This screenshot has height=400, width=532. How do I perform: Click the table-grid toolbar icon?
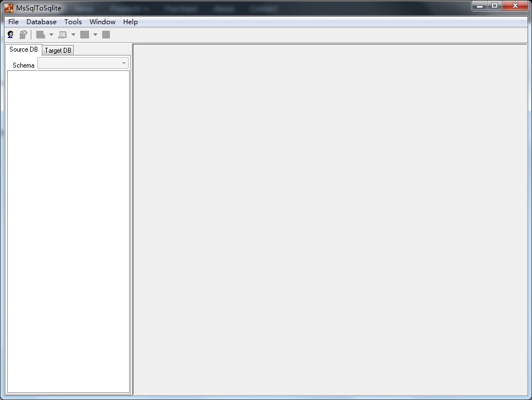63,35
